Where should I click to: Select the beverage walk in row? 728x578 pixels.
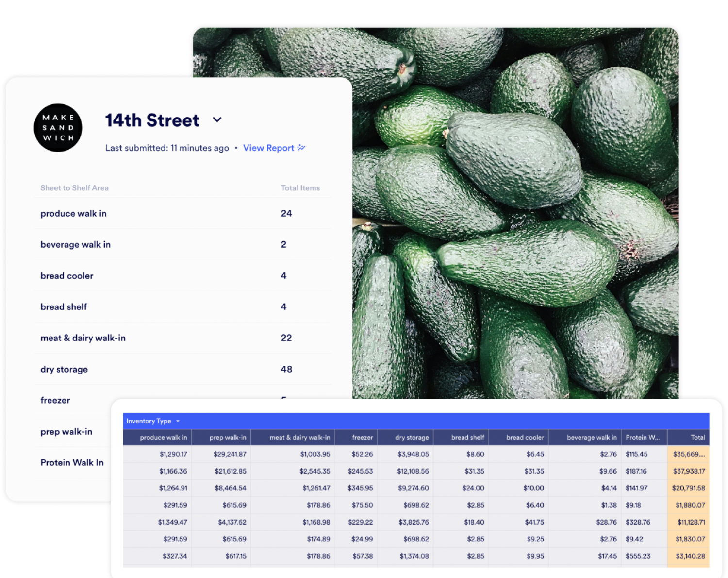tap(75, 245)
